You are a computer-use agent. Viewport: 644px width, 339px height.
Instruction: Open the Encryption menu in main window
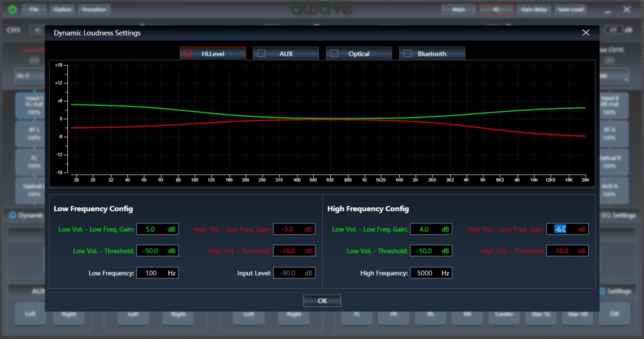[94, 10]
